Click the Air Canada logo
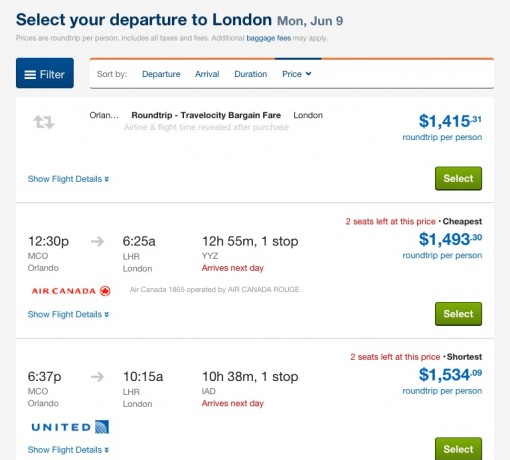 coord(71,291)
